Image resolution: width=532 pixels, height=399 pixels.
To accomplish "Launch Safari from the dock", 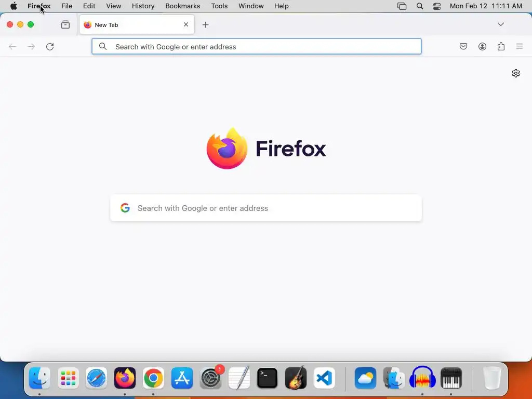I will coord(96,378).
